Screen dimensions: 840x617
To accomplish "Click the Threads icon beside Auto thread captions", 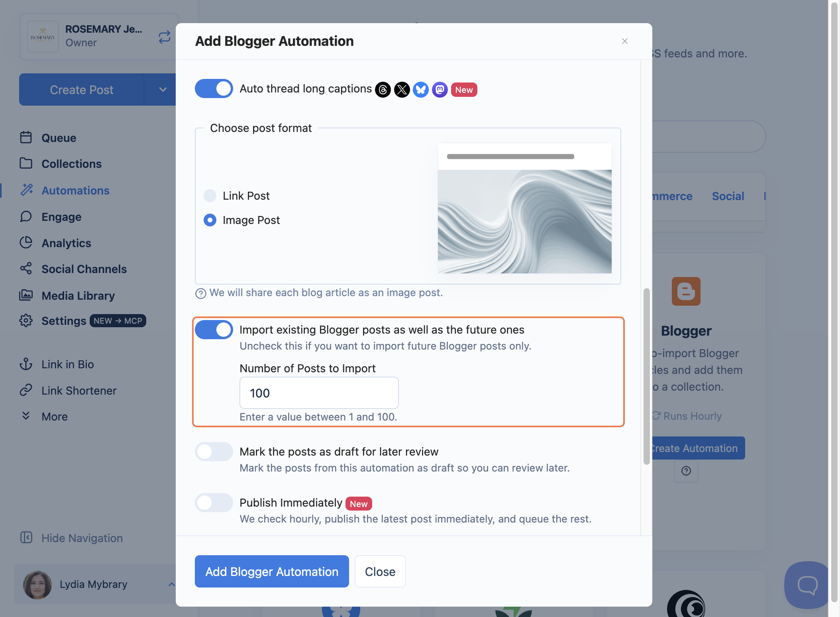I will pyautogui.click(x=383, y=90).
